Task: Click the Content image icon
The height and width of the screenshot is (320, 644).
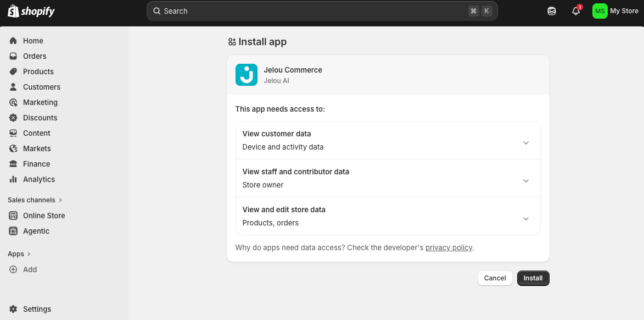Action: tap(13, 133)
